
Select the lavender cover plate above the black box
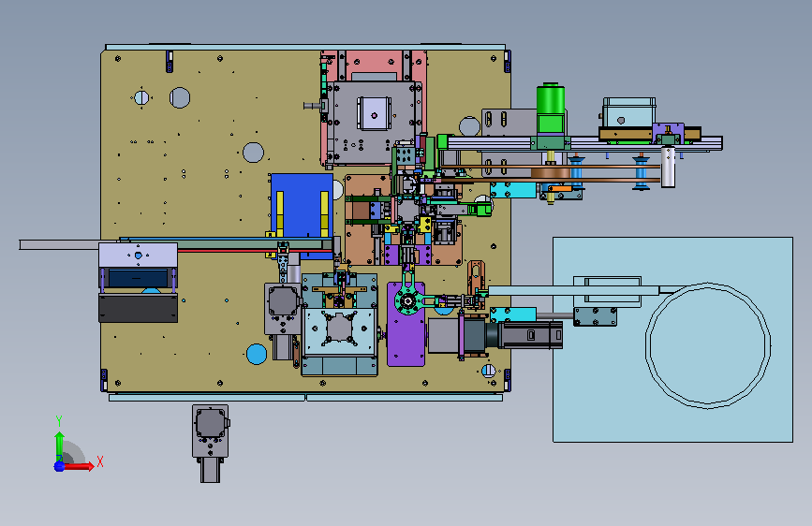point(139,256)
